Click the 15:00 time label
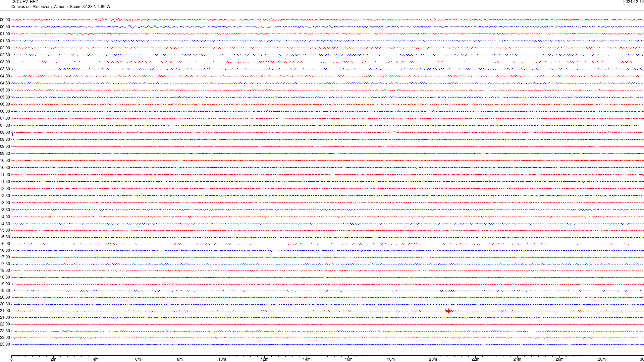 (5, 230)
